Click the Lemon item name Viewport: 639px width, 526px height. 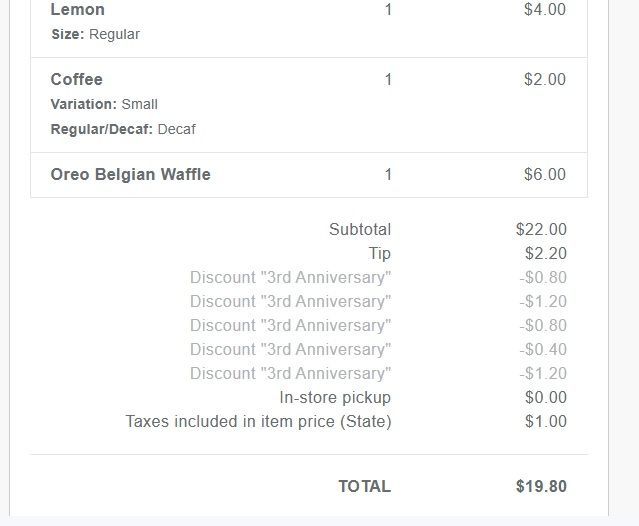coord(77,10)
